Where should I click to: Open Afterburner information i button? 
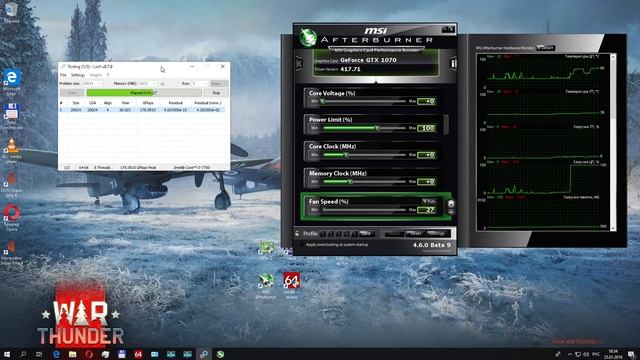pyautogui.click(x=453, y=63)
